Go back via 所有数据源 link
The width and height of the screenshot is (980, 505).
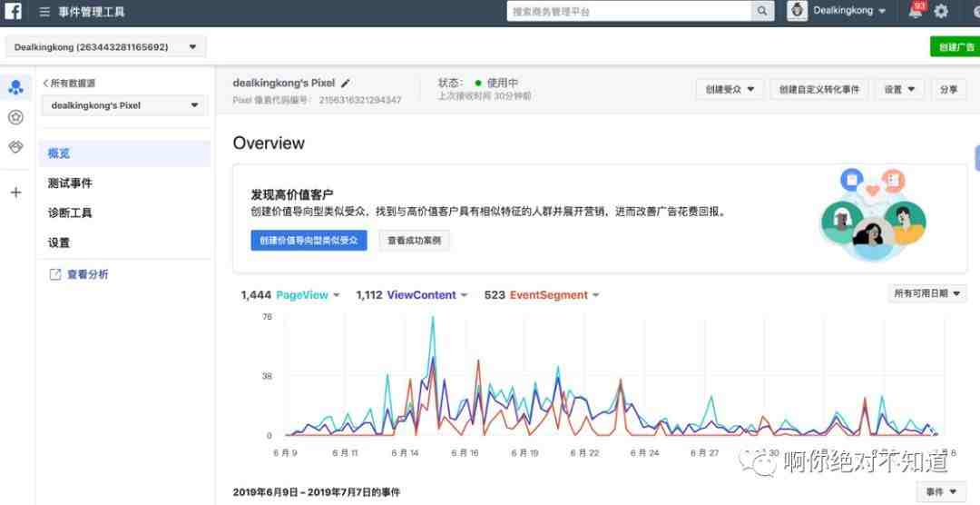coord(69,84)
